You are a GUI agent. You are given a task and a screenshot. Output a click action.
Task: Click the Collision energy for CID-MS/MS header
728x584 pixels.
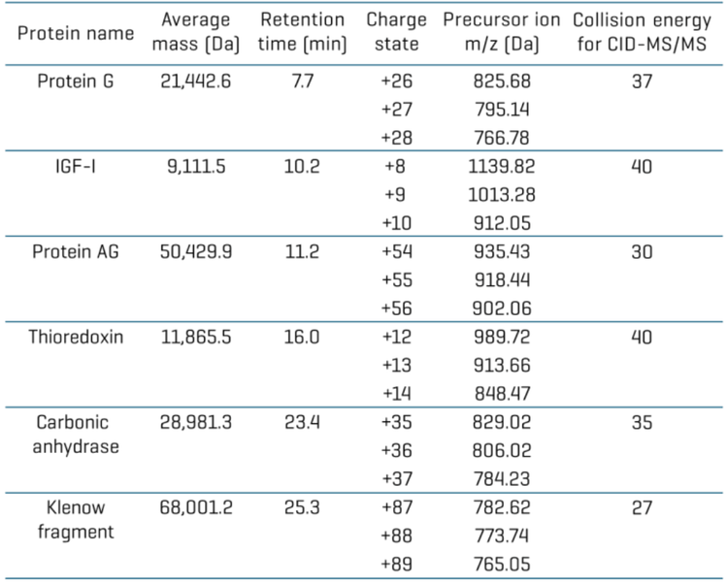click(642, 31)
